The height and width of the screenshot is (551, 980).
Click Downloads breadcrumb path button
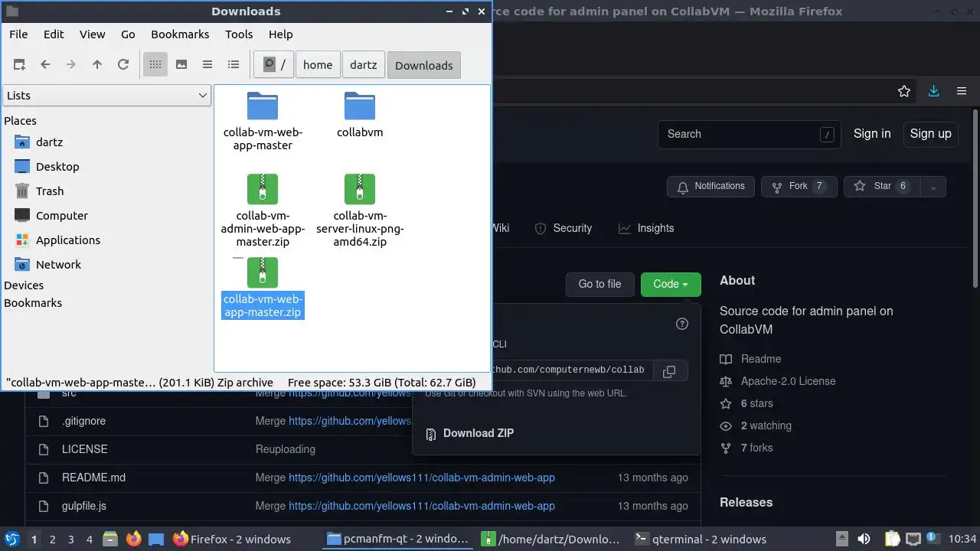click(424, 65)
